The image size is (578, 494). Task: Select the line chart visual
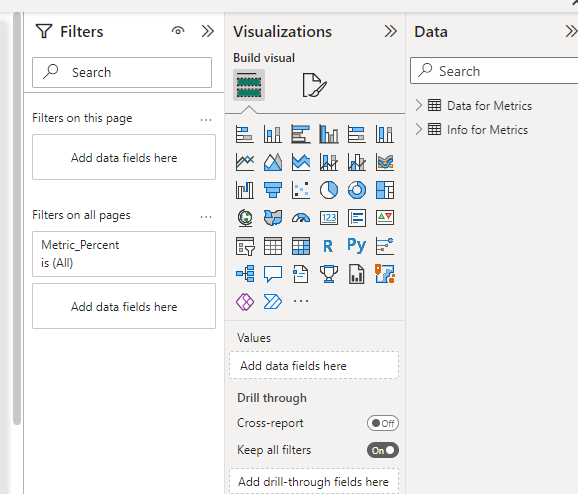[245, 162]
